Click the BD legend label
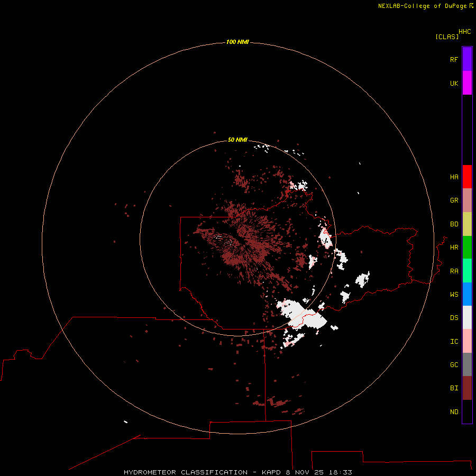476x476 pixels. tap(454, 224)
